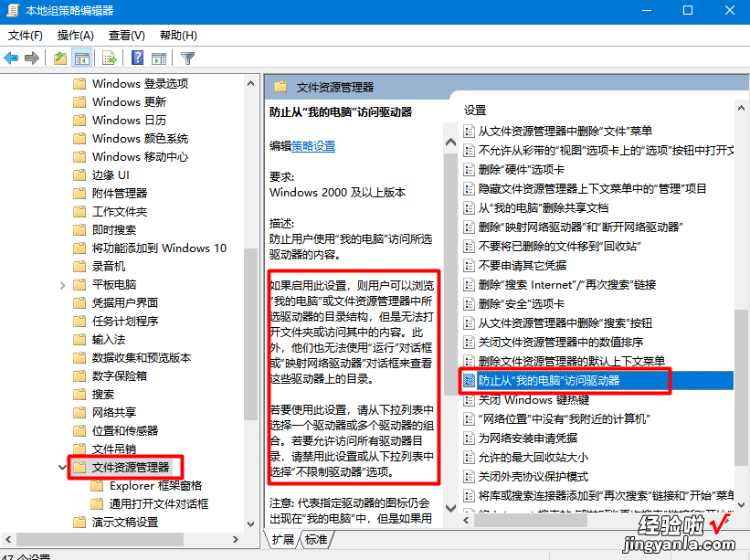Viewport: 750px width, 560px height.
Task: Open the Help toolbar icon
Action: 137,58
